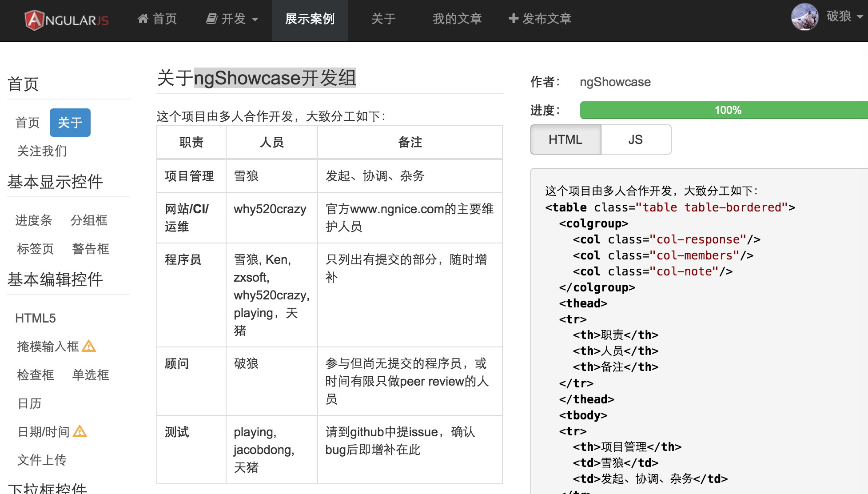Viewport: 868px width, 494px height.
Task: Open the 文件上传 sidebar link
Action: pyautogui.click(x=42, y=460)
